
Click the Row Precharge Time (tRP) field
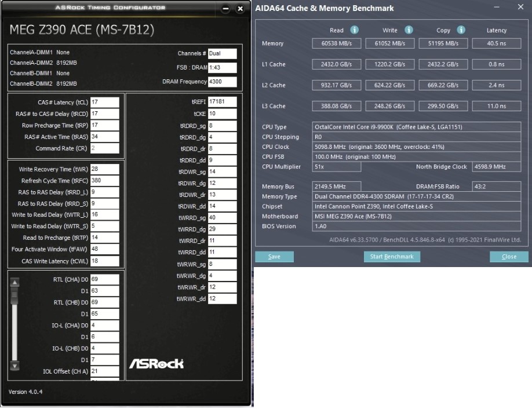coord(105,125)
